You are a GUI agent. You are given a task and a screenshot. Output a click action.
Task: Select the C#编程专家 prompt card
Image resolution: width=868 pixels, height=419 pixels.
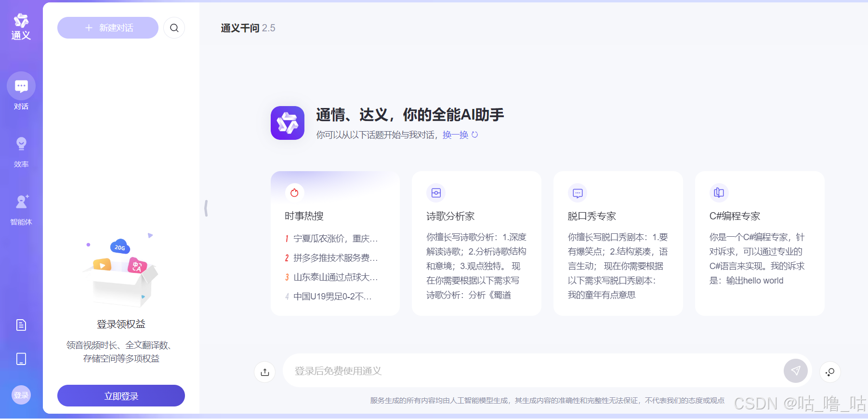[x=760, y=243]
